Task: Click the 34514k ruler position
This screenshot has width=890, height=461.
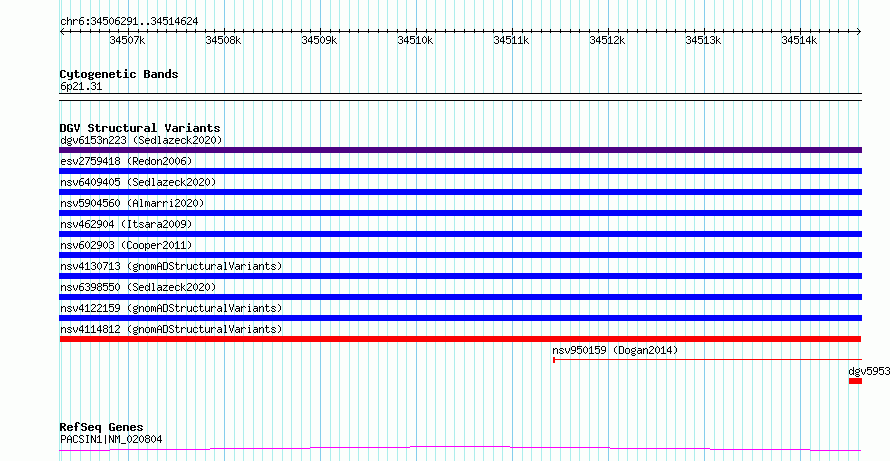Action: click(x=800, y=40)
